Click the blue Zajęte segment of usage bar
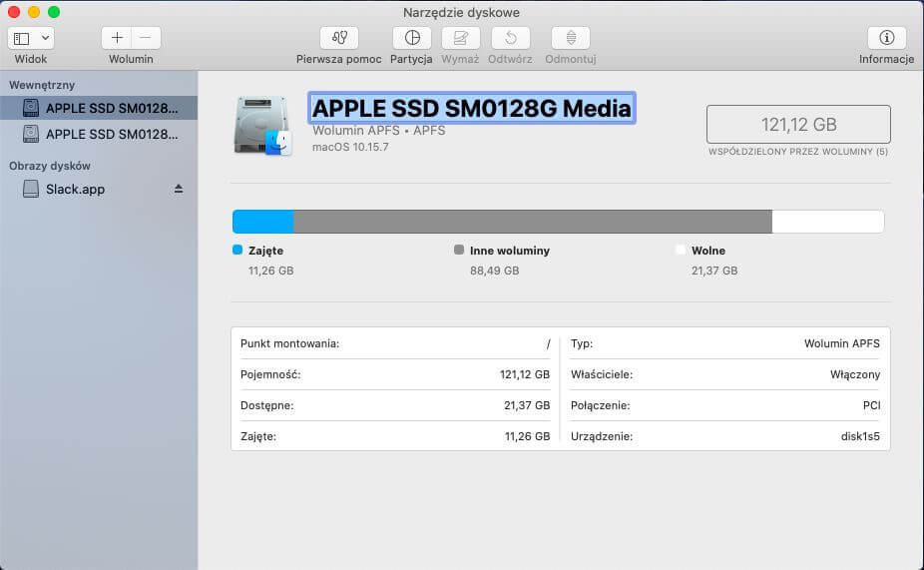The image size is (924, 570). (x=262, y=222)
